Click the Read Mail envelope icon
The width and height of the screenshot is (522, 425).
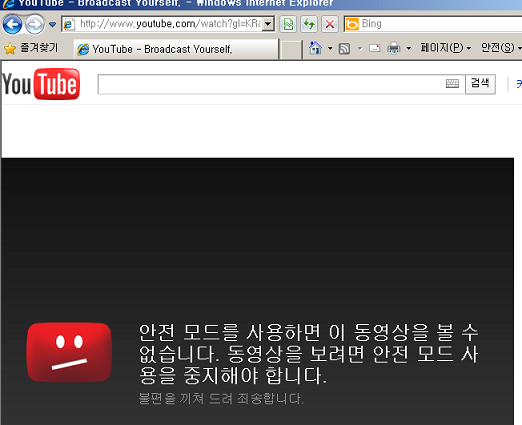click(375, 48)
